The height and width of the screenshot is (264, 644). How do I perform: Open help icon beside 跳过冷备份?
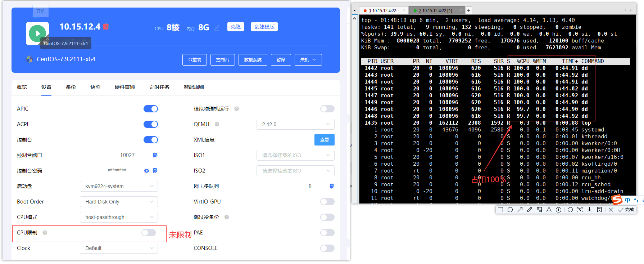coord(227,217)
